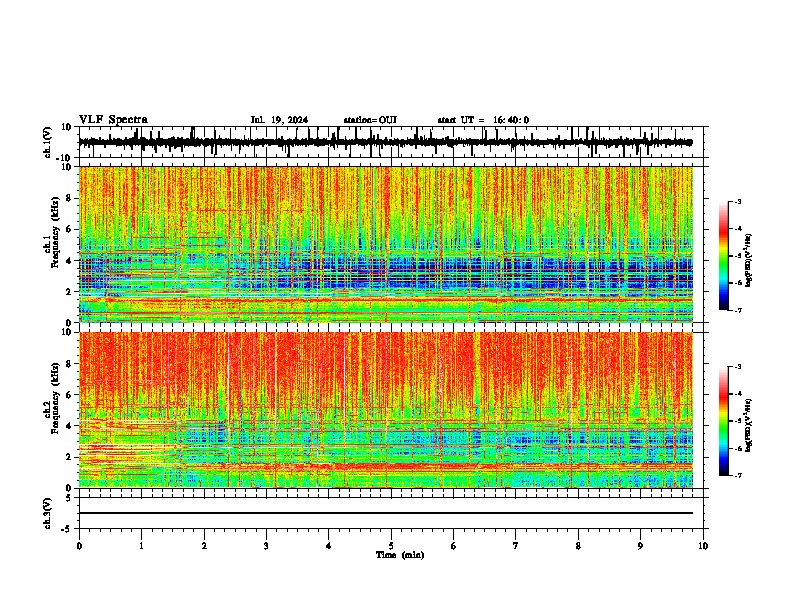This screenshot has width=792, height=612.
Task: Click the ch.2 colorbar log(PSD) units label
Action: [x=749, y=425]
